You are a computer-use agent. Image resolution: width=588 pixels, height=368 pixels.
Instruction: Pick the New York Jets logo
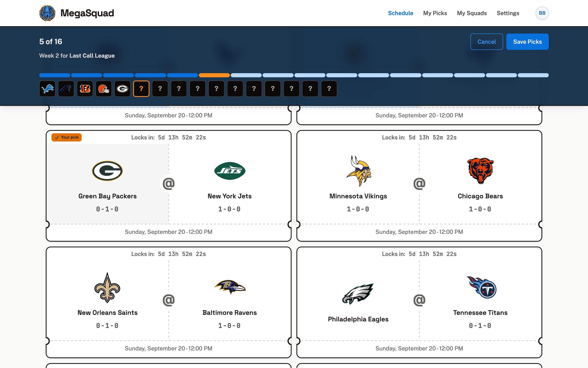tap(230, 171)
